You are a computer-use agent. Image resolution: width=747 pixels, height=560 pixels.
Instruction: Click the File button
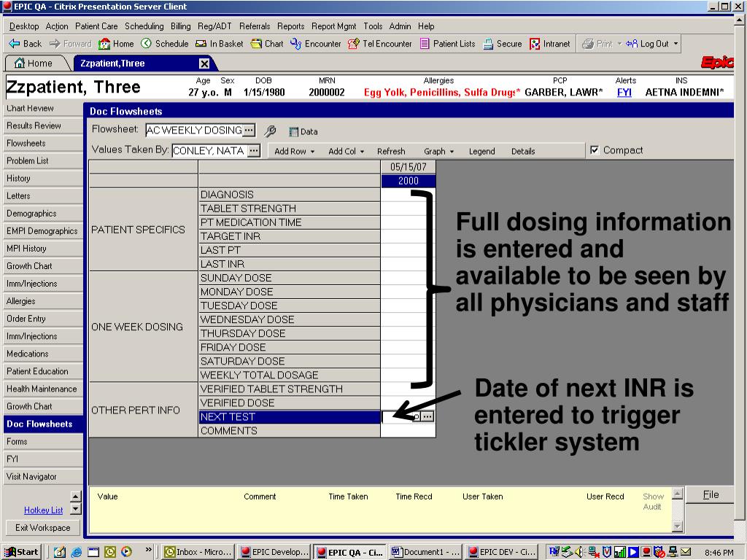click(711, 495)
